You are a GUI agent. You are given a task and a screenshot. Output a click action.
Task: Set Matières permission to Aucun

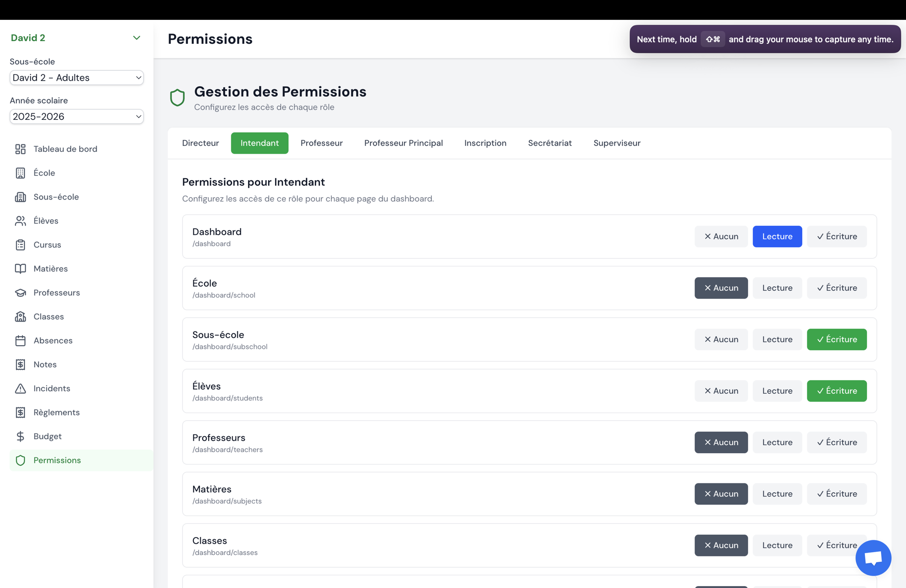coord(721,494)
